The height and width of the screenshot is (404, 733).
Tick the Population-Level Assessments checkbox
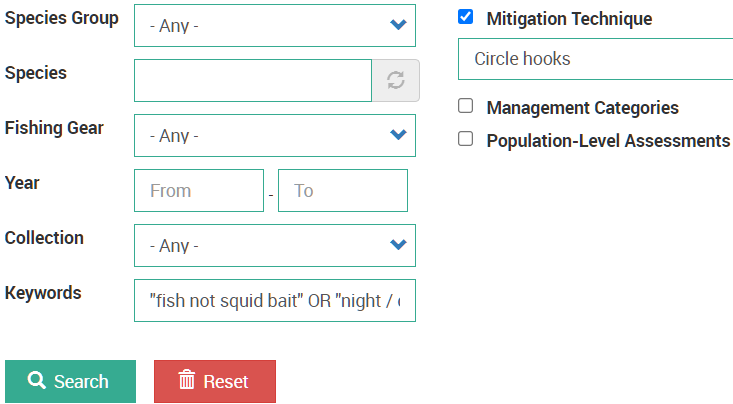[465, 139]
